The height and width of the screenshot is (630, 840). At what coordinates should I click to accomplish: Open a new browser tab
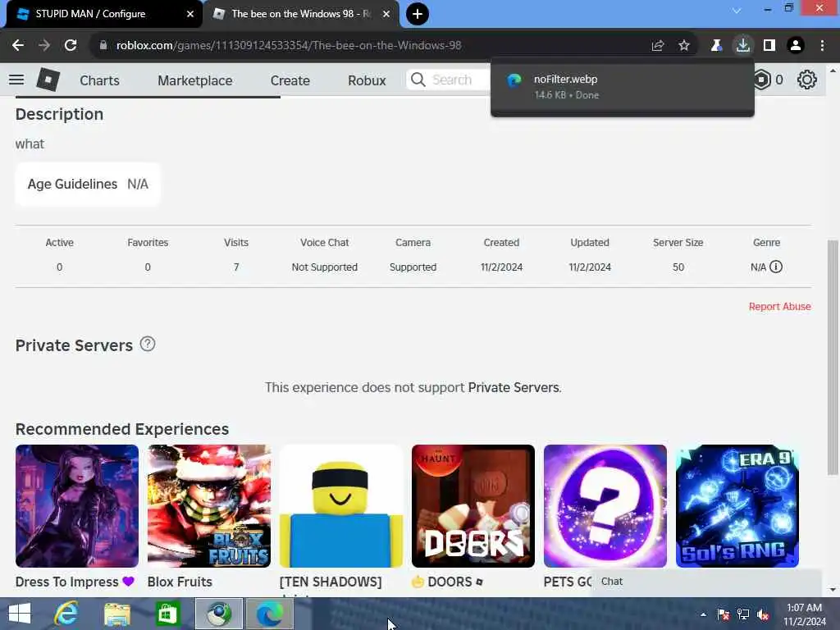pos(418,14)
